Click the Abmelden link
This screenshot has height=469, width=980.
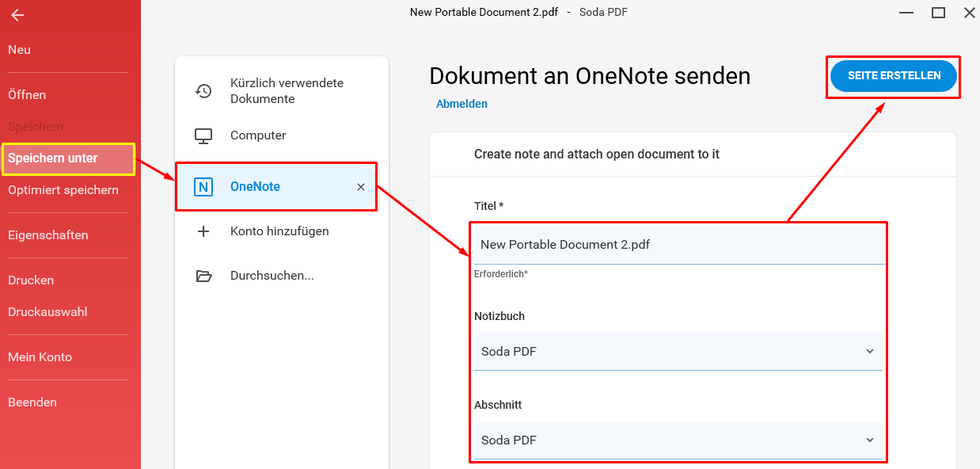pyautogui.click(x=462, y=104)
